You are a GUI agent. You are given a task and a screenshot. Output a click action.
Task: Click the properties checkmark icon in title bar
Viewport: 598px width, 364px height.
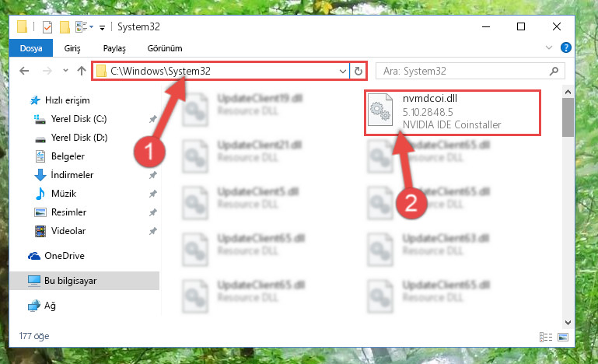coord(47,27)
